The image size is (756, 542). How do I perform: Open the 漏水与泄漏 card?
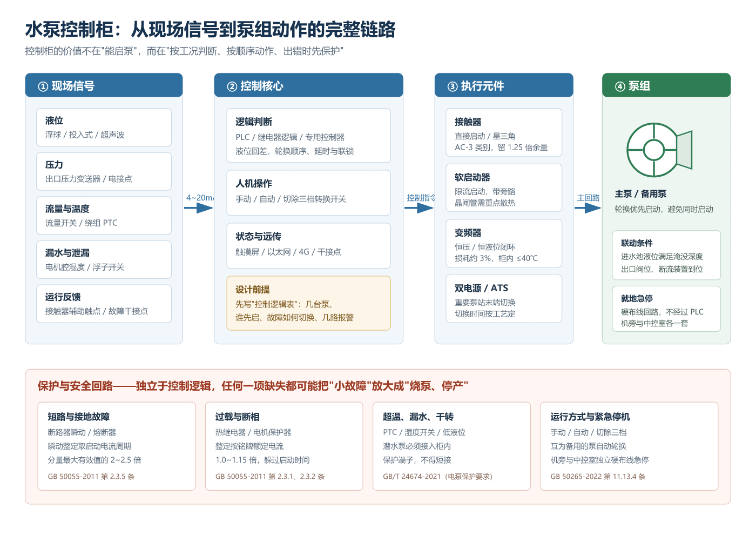tap(104, 260)
